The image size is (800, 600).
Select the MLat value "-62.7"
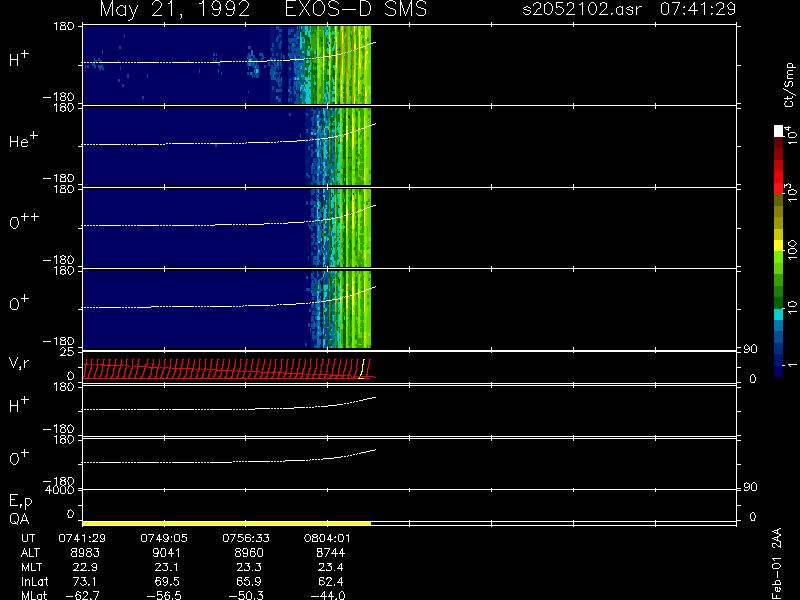coord(82,595)
